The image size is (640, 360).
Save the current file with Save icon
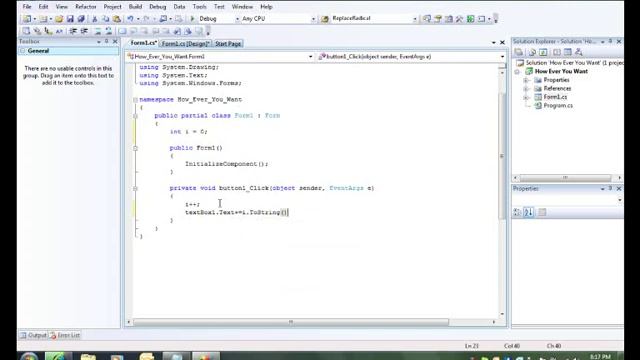(x=70, y=19)
